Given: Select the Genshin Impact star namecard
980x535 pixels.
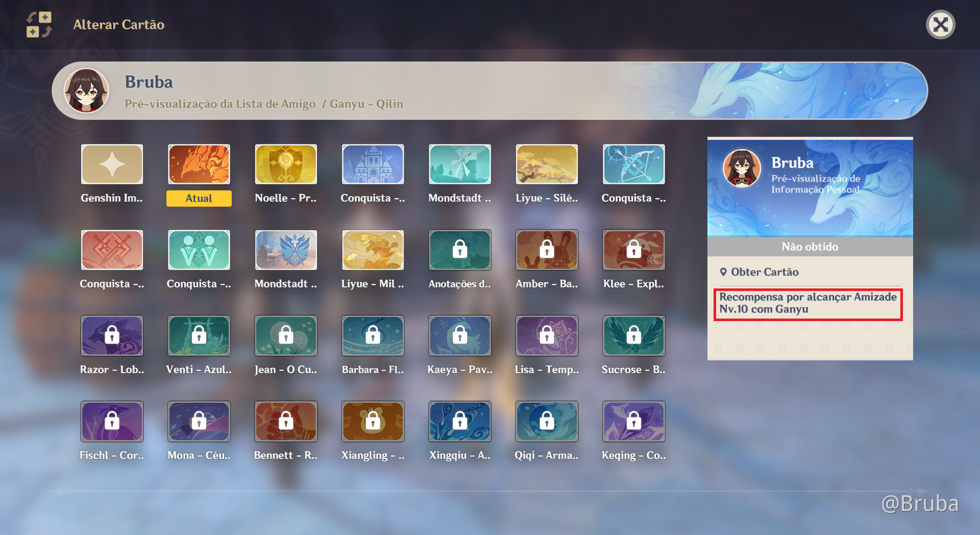Looking at the screenshot, I should pyautogui.click(x=112, y=164).
